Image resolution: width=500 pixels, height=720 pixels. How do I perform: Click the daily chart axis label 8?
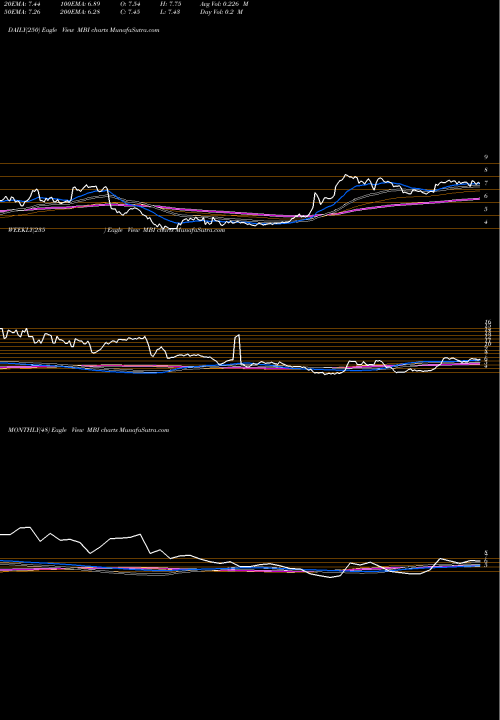click(x=486, y=170)
